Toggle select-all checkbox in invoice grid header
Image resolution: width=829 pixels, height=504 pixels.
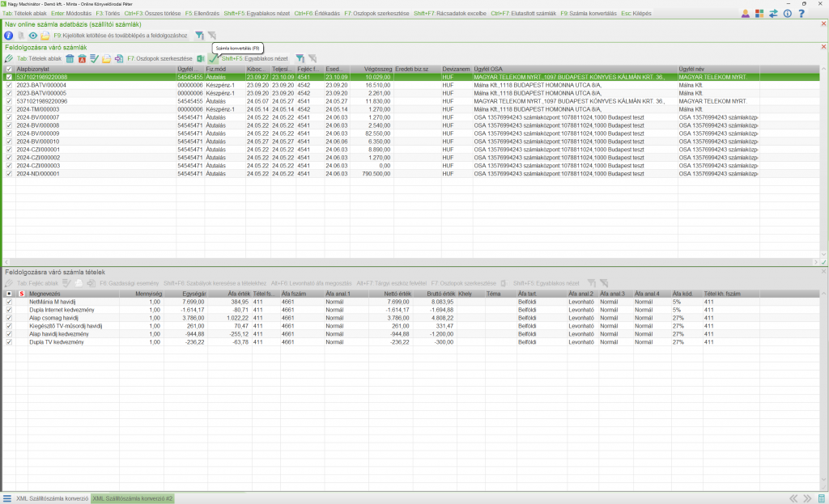[9, 70]
